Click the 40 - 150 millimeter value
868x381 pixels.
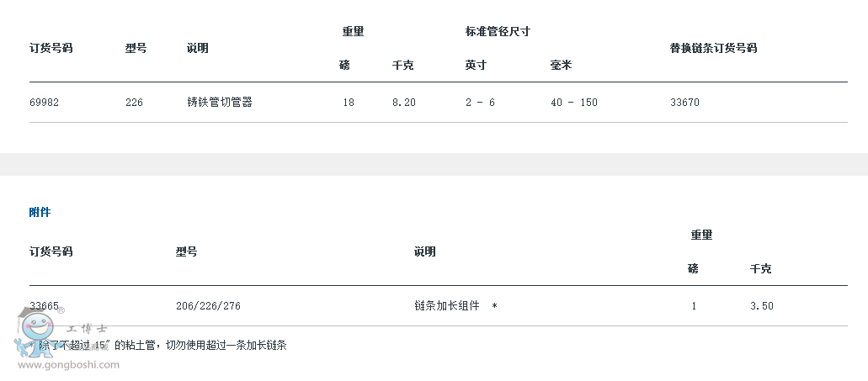coord(574,103)
